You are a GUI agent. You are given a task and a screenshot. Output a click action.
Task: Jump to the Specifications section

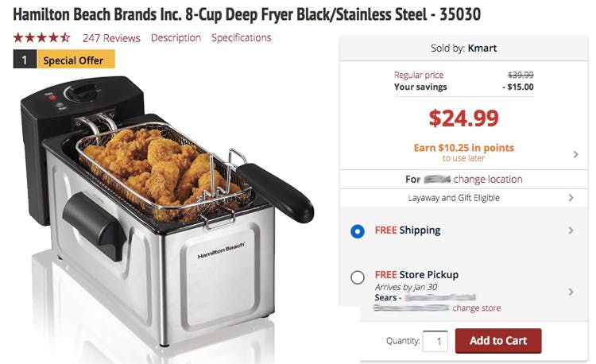[241, 37]
